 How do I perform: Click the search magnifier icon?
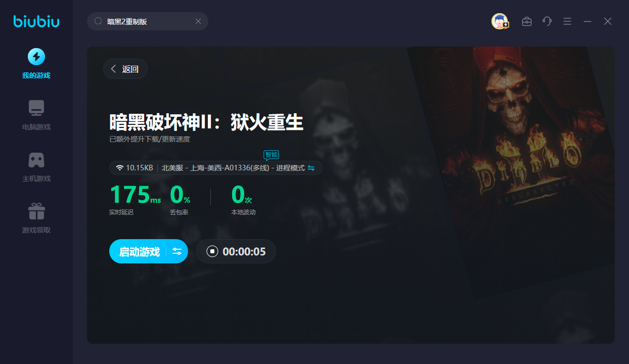coord(99,21)
